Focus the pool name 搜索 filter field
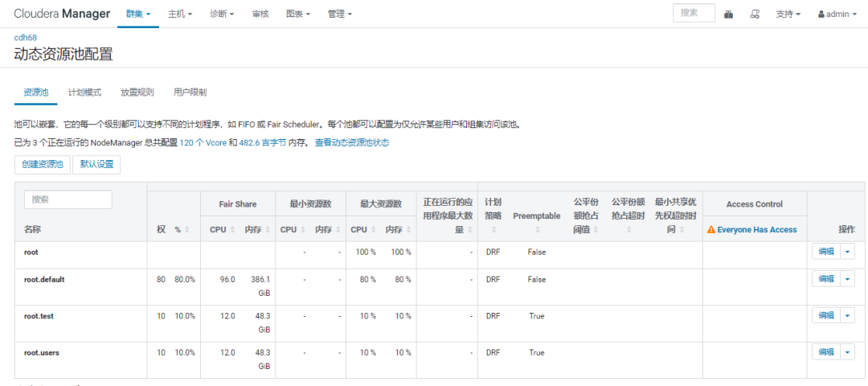Viewport: 868px width, 386px height. point(68,200)
